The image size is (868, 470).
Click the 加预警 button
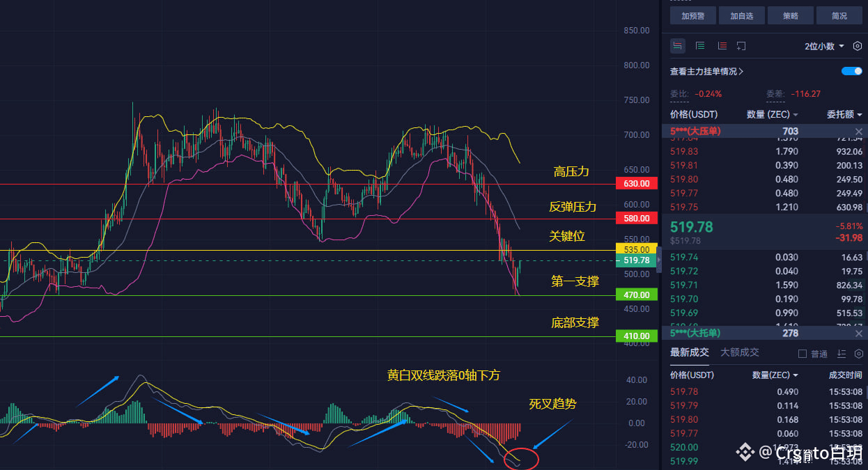click(x=694, y=15)
